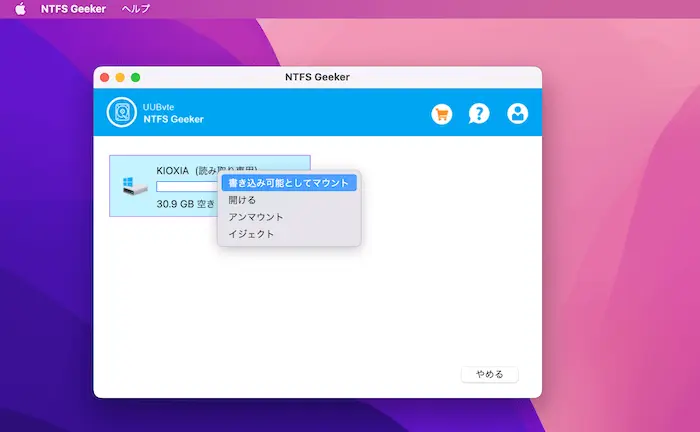Choose 書き込み可能としてマウント from context menu
This screenshot has width=700, height=432.
tap(289, 183)
